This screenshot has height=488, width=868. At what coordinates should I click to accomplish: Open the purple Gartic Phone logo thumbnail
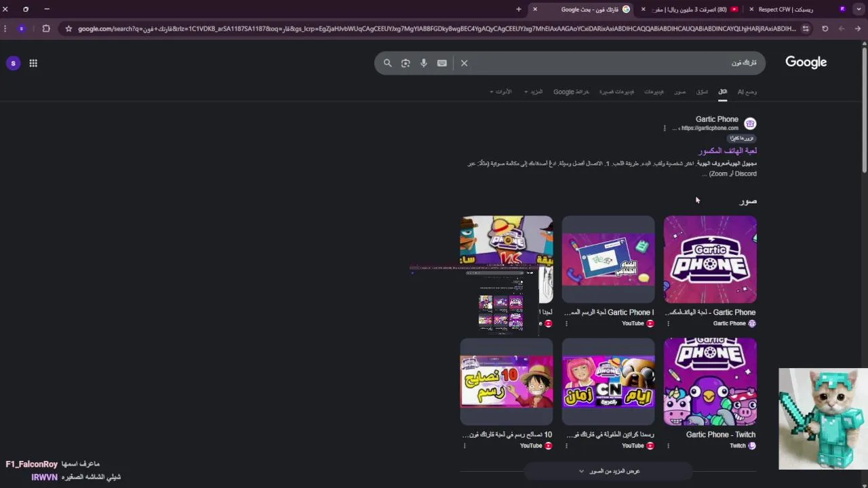tap(710, 259)
